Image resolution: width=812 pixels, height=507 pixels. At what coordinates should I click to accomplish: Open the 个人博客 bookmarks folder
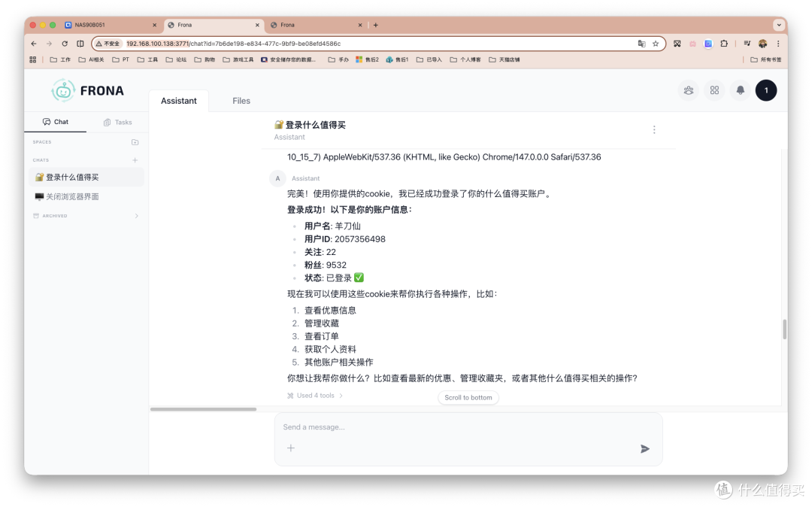click(x=465, y=59)
